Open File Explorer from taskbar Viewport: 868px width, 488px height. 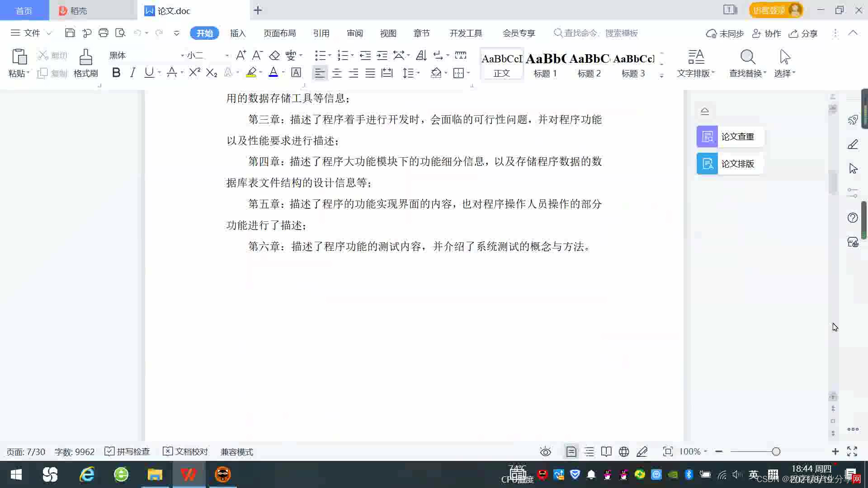(x=155, y=474)
